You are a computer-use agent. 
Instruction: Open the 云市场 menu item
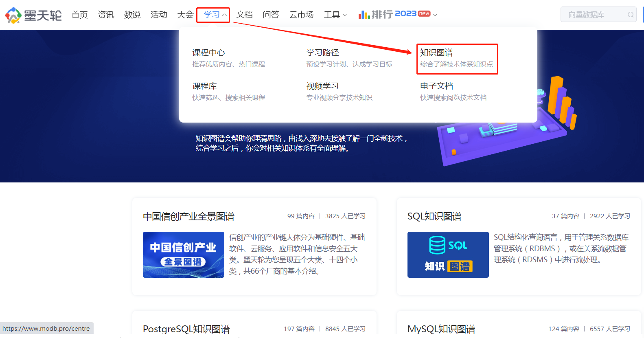click(x=301, y=15)
